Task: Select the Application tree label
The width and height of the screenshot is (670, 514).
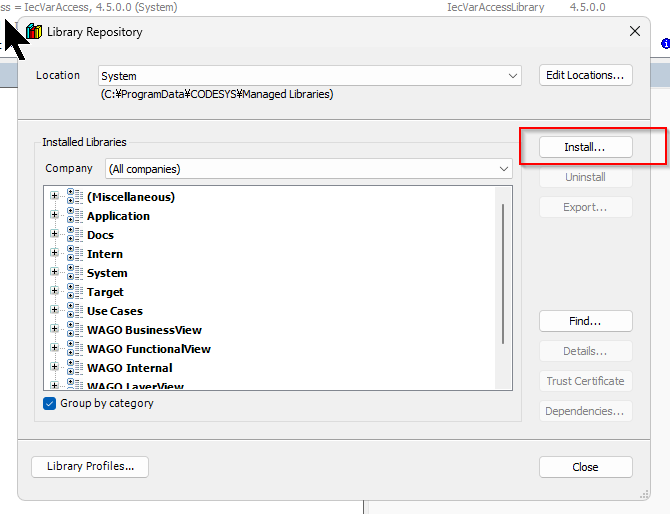Action: tap(118, 216)
